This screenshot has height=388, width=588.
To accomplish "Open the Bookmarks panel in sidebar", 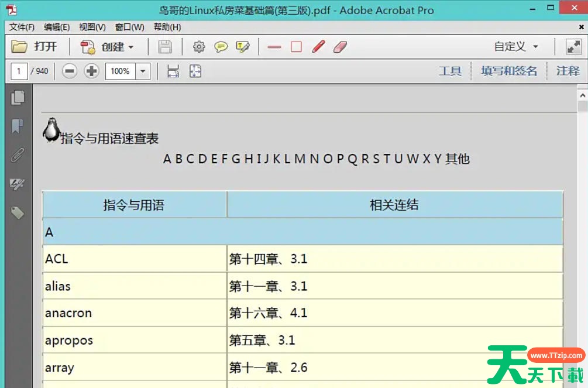I will [18, 126].
